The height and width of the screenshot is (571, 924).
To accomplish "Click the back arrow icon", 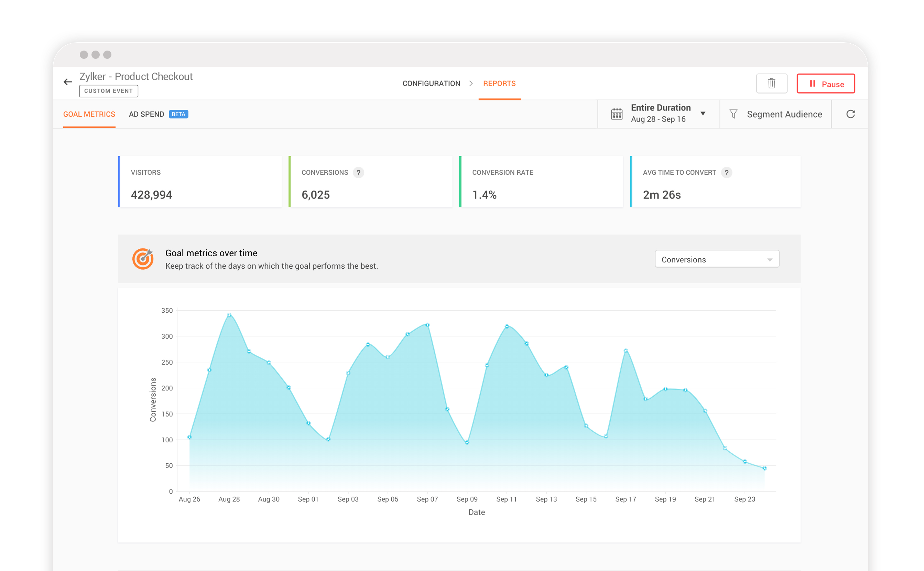I will (67, 82).
